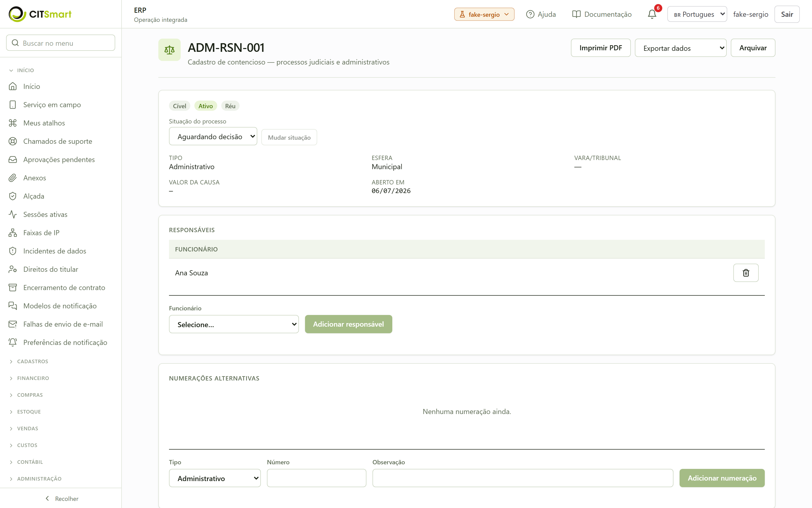This screenshot has width=812, height=508.
Task: Open the Exportar dados dropdown
Action: pos(681,48)
